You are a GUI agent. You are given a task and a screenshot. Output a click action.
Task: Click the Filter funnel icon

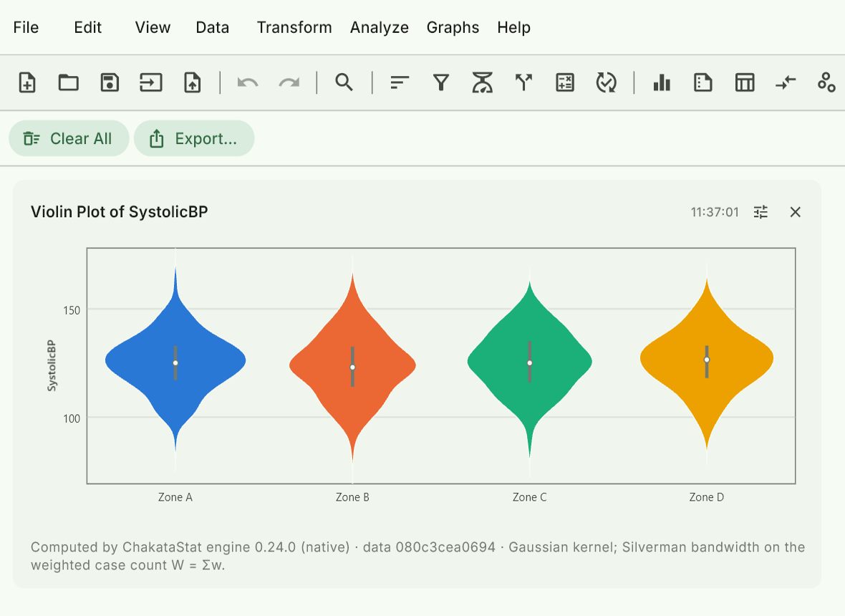pos(441,83)
